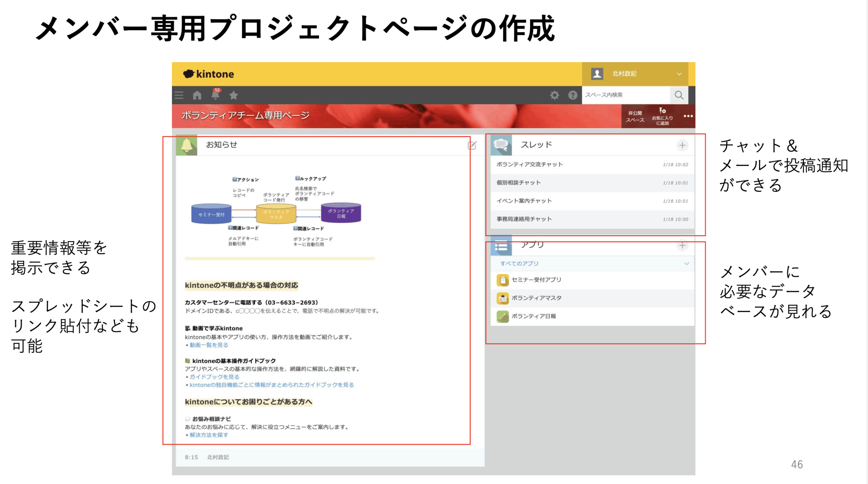Expand the 北村政記 user account dropdown
Screen dimensions: 868x484
(679, 74)
